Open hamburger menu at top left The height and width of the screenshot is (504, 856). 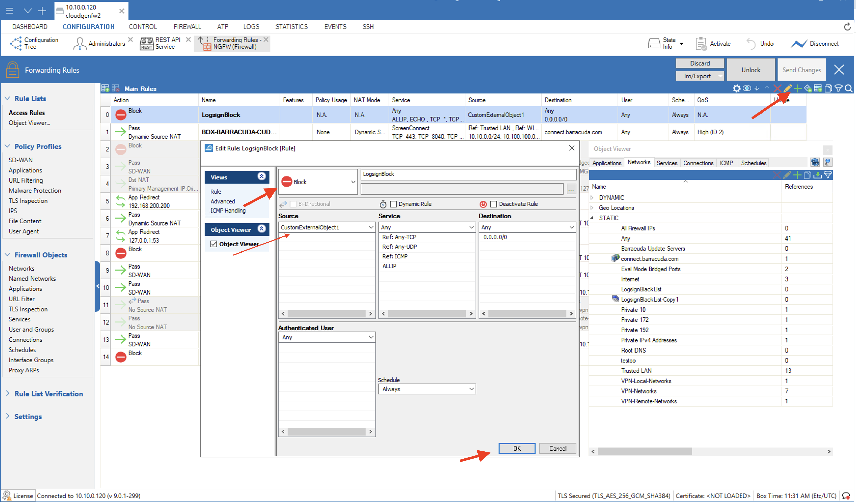pyautogui.click(x=9, y=11)
